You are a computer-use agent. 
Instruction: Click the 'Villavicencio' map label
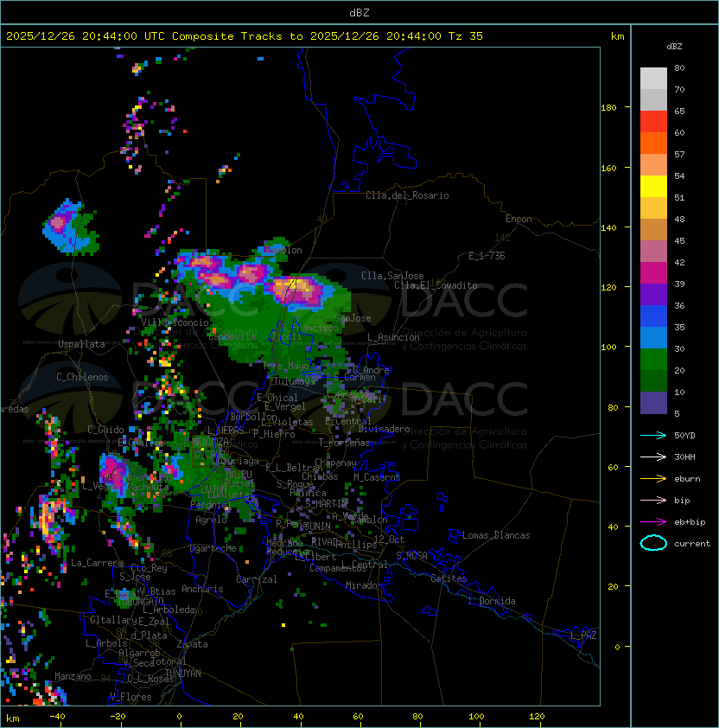pyautogui.click(x=175, y=322)
